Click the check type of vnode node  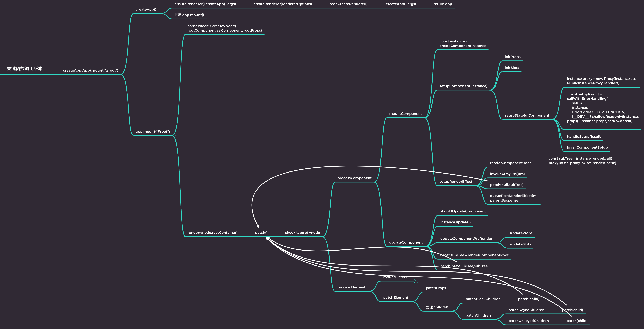(302, 233)
